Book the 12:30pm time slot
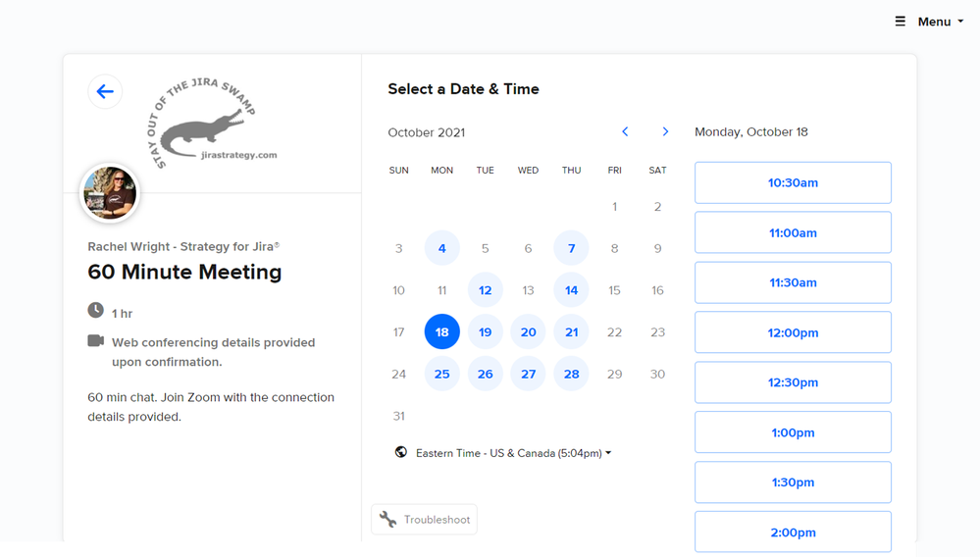980x557 pixels. point(794,382)
